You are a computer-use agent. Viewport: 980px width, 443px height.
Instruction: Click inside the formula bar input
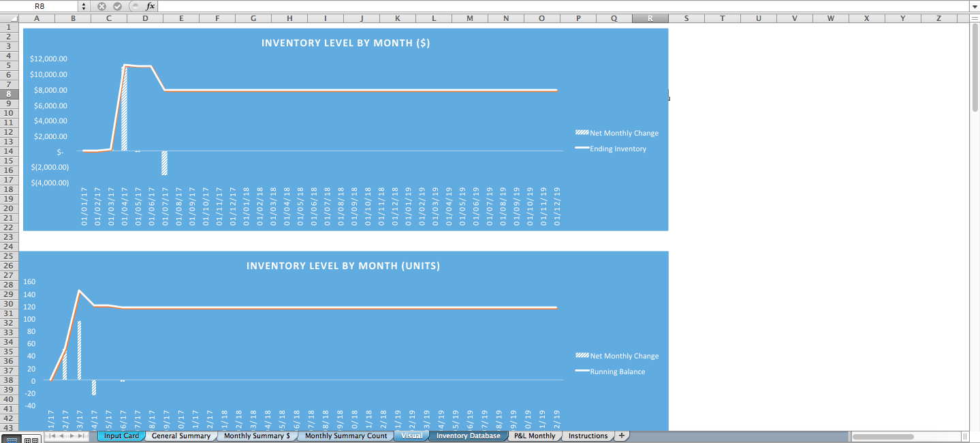(x=562, y=6)
